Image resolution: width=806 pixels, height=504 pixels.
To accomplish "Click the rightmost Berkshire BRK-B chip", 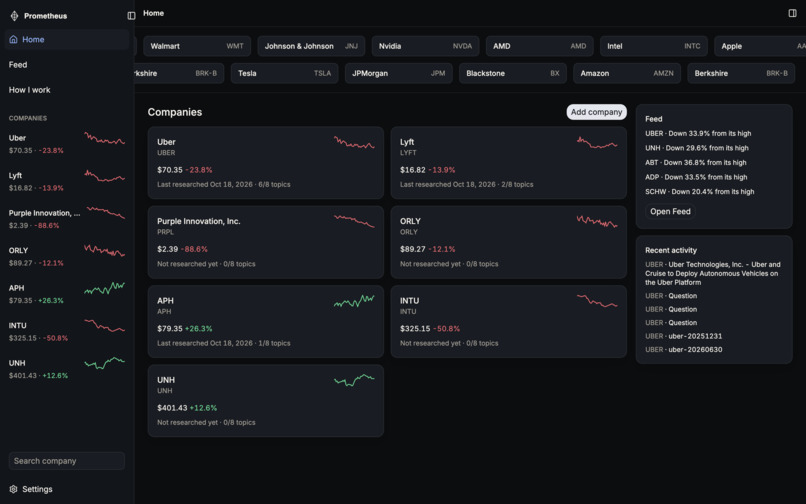I will click(741, 74).
